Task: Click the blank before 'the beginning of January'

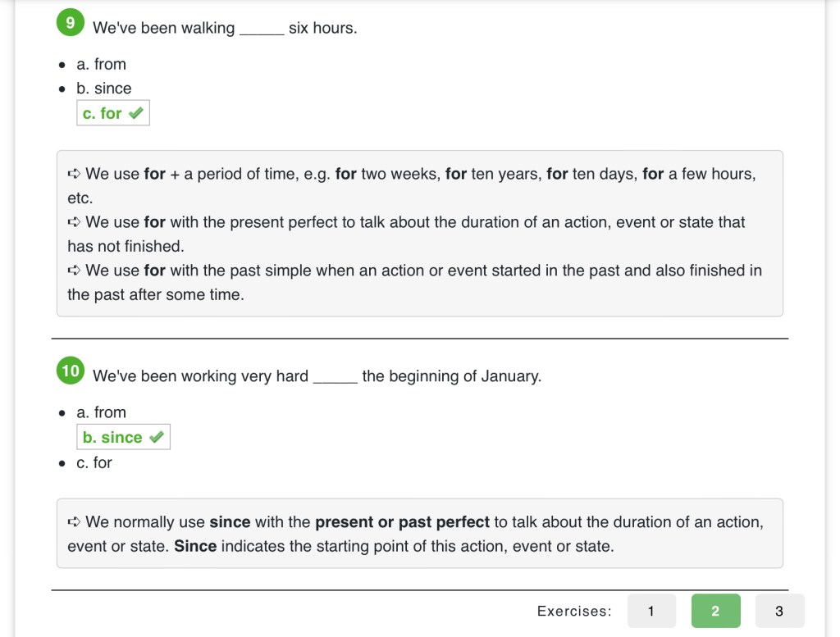Action: 335,378
